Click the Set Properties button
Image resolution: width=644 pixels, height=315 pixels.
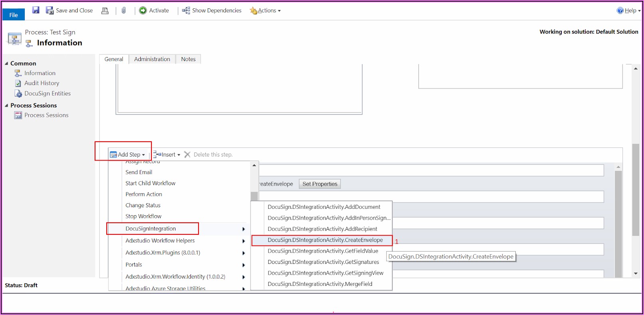tap(320, 184)
